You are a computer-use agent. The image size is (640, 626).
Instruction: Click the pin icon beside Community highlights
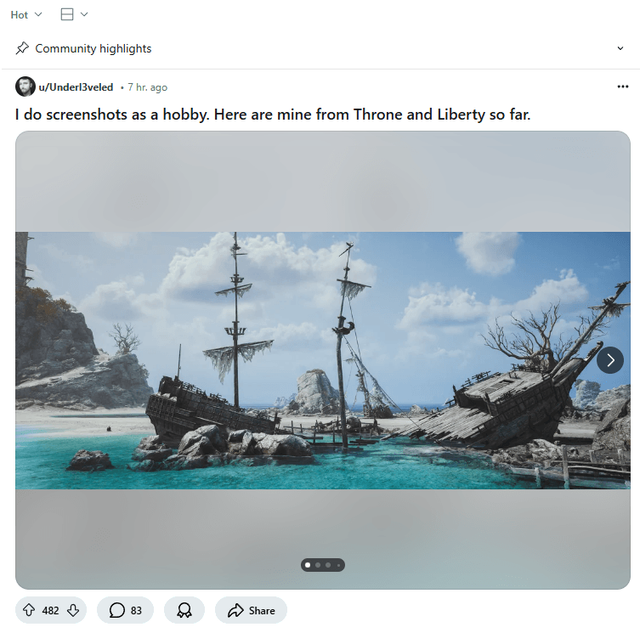tap(22, 48)
